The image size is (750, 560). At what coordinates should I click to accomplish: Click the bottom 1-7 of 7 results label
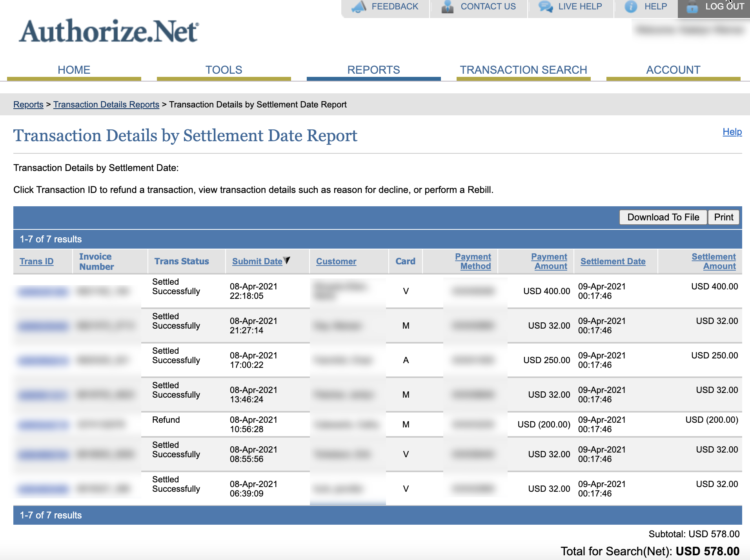click(x=51, y=515)
